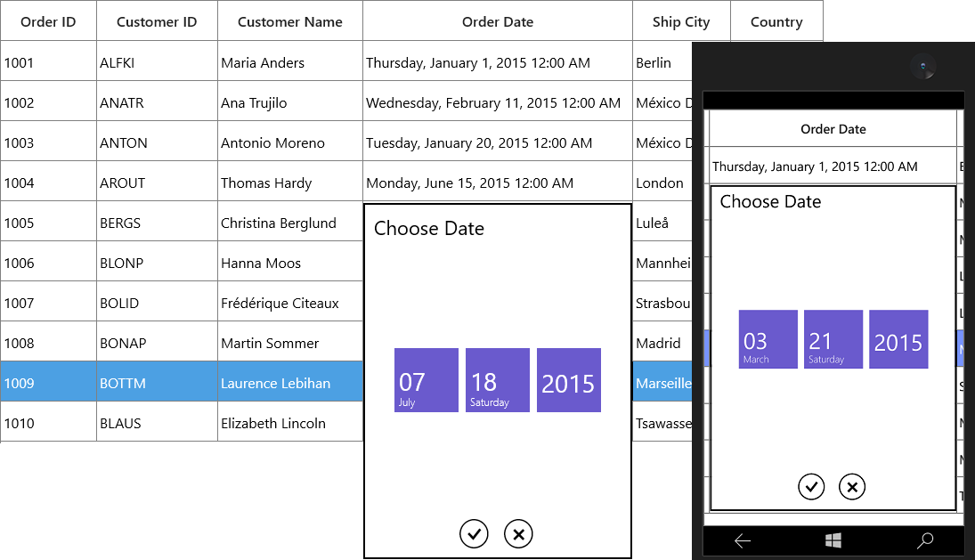Select the phone grid Order Date header
This screenshot has height=560, width=975.
tap(833, 129)
